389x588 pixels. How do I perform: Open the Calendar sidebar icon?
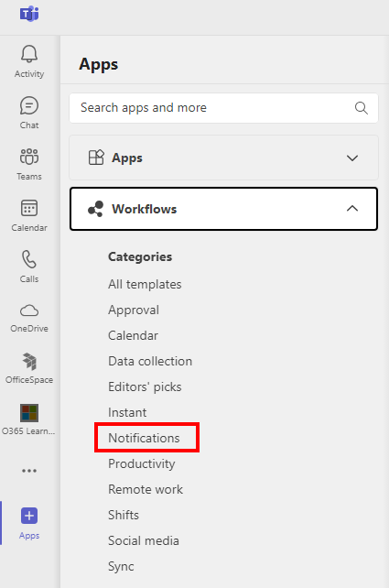tap(29, 208)
